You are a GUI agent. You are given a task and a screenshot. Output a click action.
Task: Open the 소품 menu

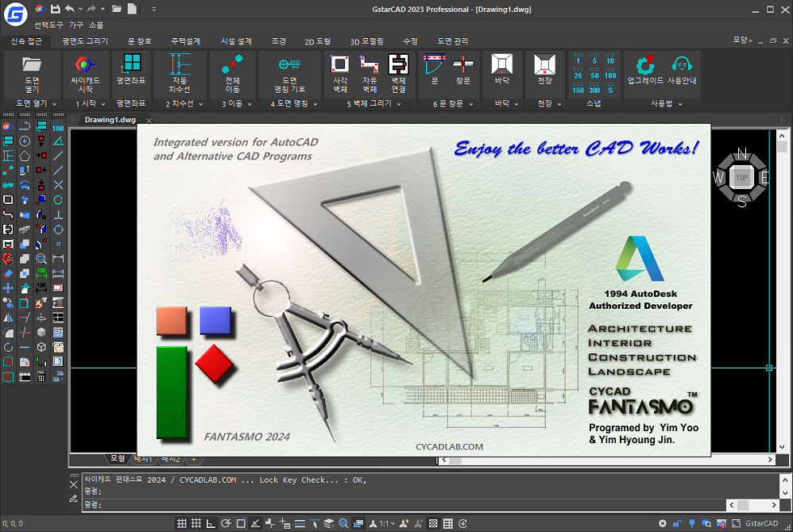point(96,25)
